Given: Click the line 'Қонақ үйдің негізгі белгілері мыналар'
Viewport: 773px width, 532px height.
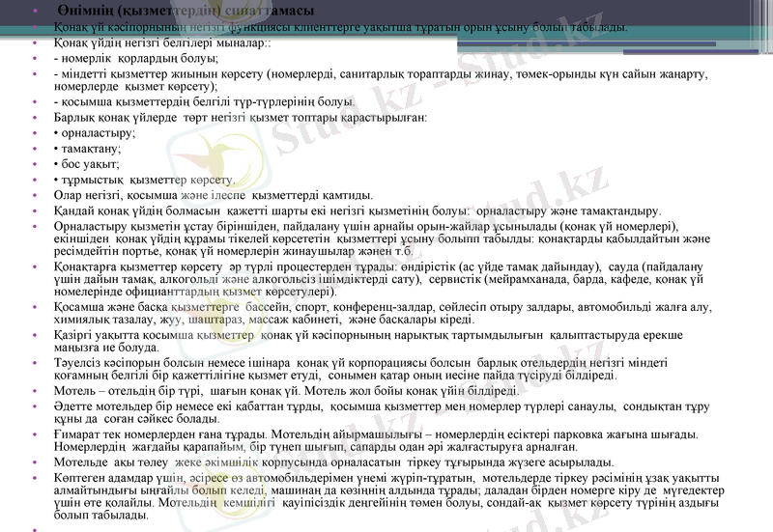Looking at the screenshot, I should tap(162, 43).
